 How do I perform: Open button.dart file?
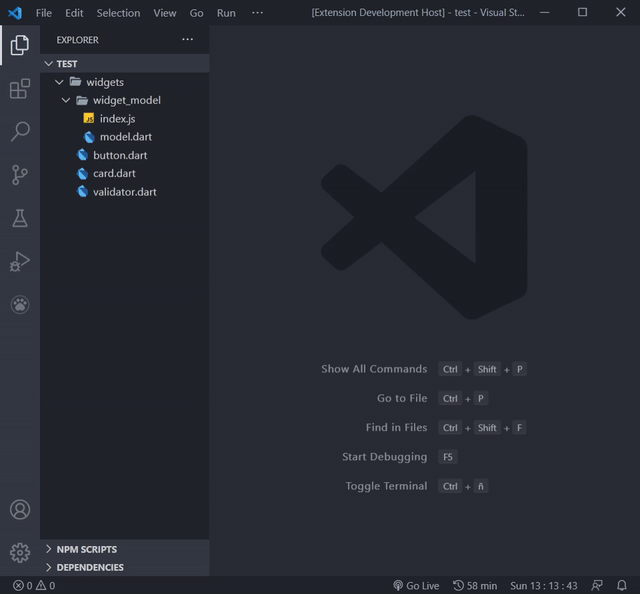[125, 155]
